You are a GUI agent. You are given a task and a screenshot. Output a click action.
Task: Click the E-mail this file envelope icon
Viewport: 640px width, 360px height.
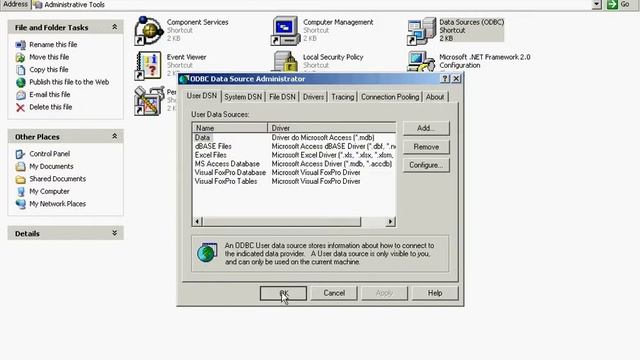[x=20, y=95]
